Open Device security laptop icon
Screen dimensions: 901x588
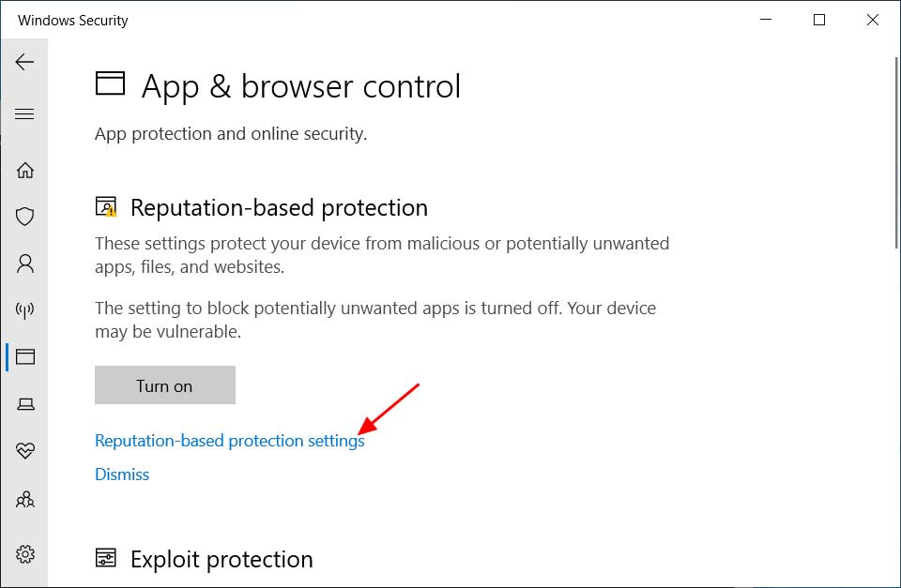[24, 404]
